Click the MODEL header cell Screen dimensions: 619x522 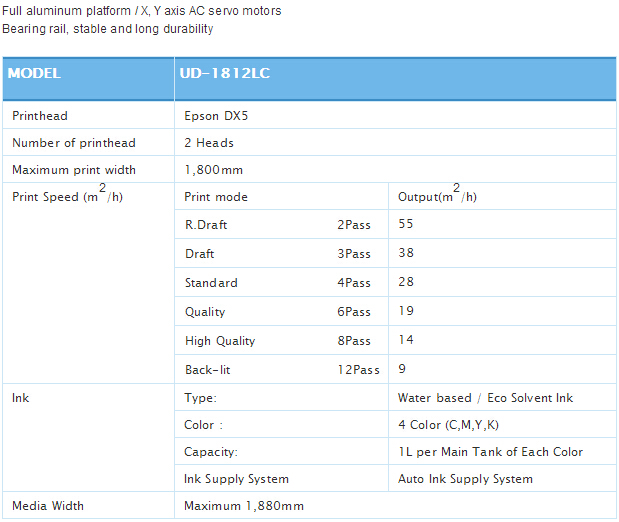point(88,79)
